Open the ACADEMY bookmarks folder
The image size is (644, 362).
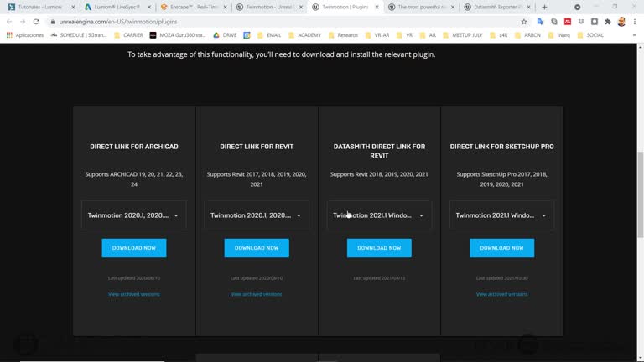point(304,35)
